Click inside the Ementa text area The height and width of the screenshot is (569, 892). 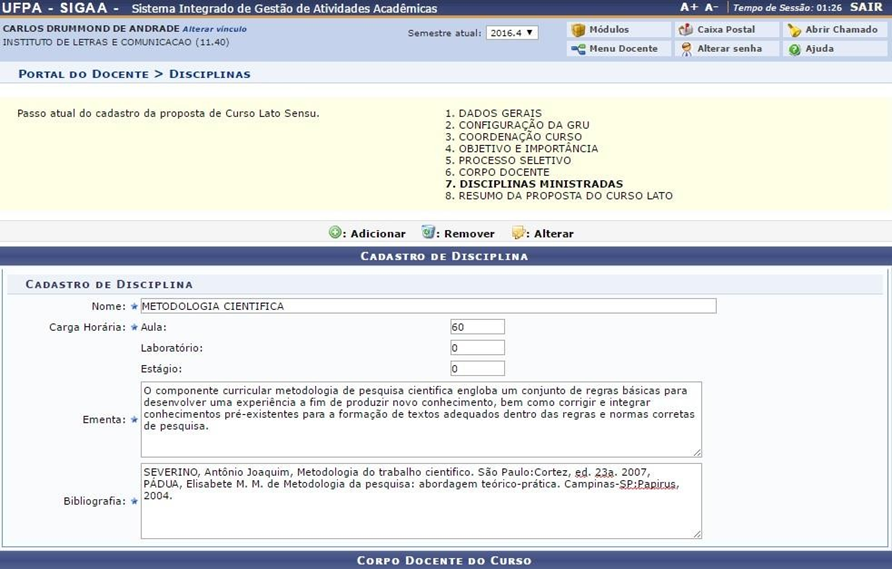(x=420, y=418)
